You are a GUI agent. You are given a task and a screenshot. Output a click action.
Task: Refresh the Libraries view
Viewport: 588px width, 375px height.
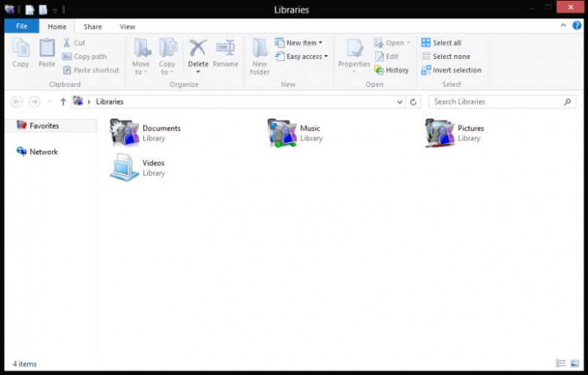(413, 102)
